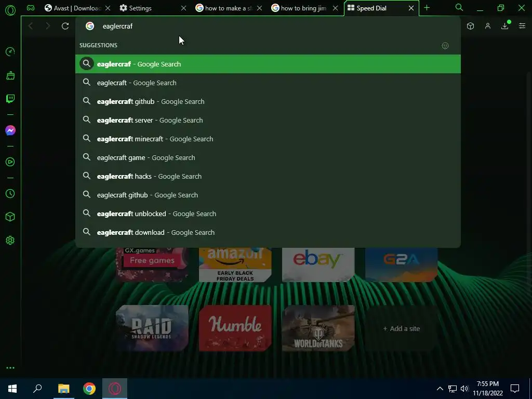Close the 'how to bring jim' tab

(x=335, y=8)
